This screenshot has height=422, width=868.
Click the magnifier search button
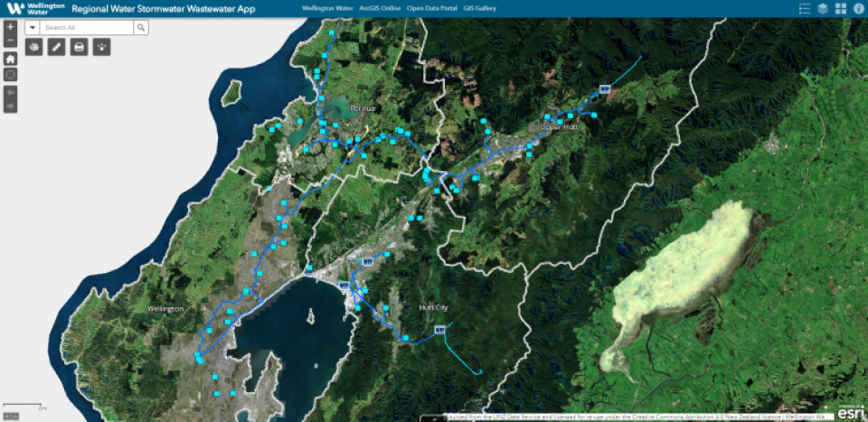141,28
